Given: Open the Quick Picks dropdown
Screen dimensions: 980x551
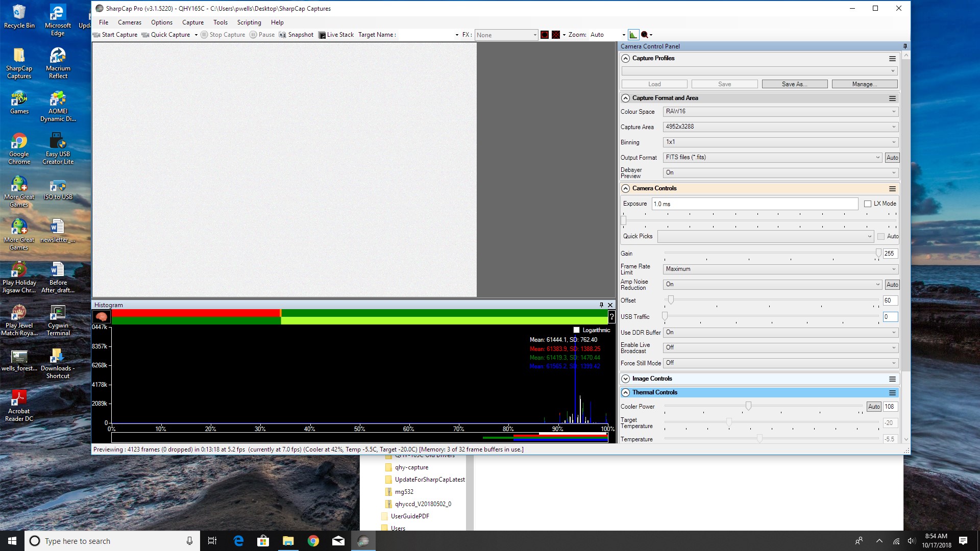Looking at the screenshot, I should click(765, 236).
